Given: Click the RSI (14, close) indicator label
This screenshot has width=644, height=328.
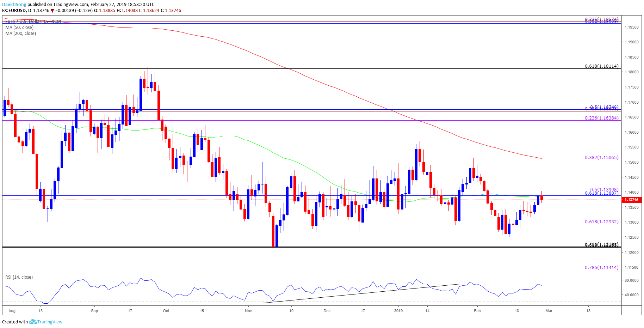Looking at the screenshot, I should [19, 277].
